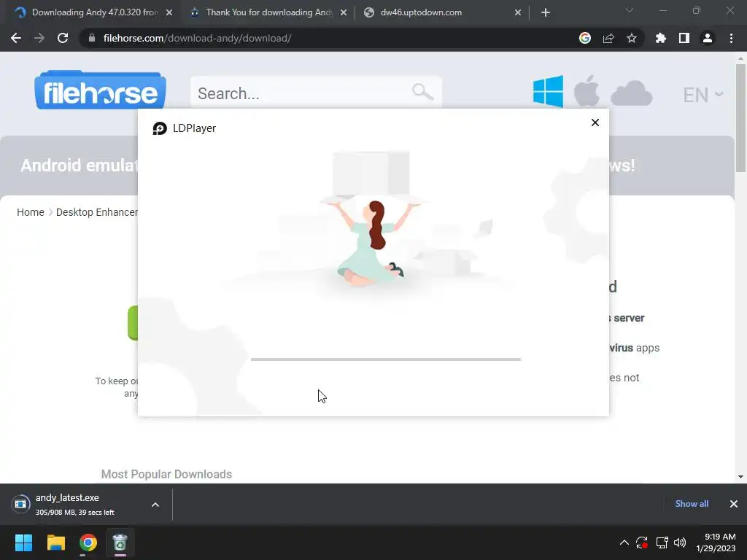Close the LDPlayer popup dialog
This screenshot has width=747, height=560.
595,122
